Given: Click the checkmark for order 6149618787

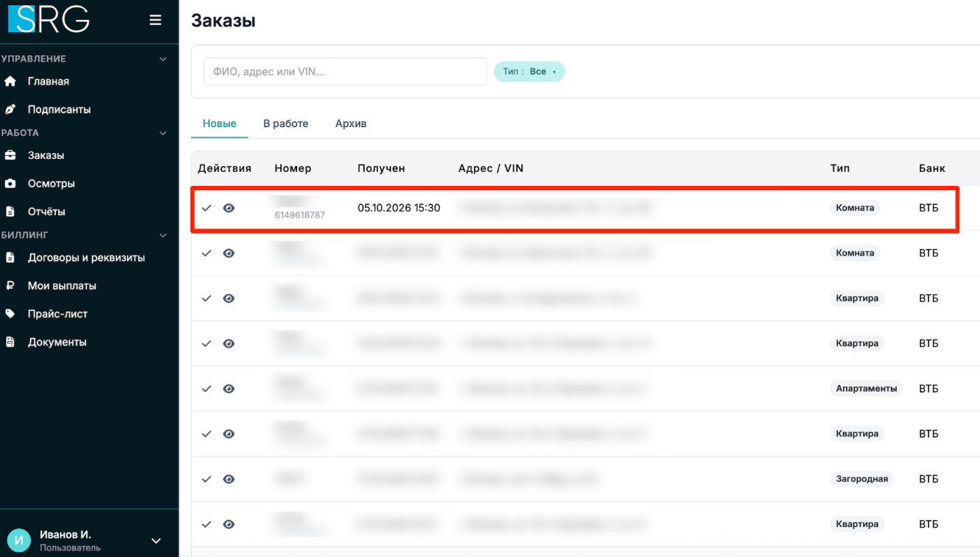Looking at the screenshot, I should (207, 208).
